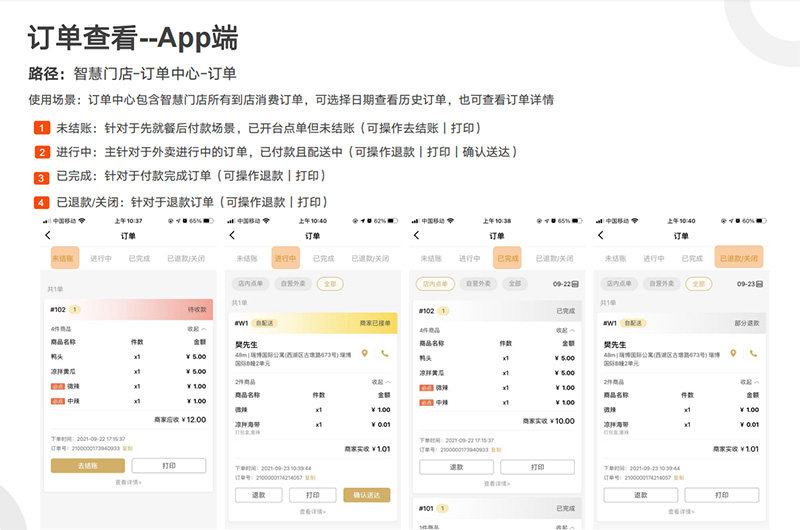Tap 退款 button in 商家已接单 order card
This screenshot has width=800, height=530.
tap(259, 495)
